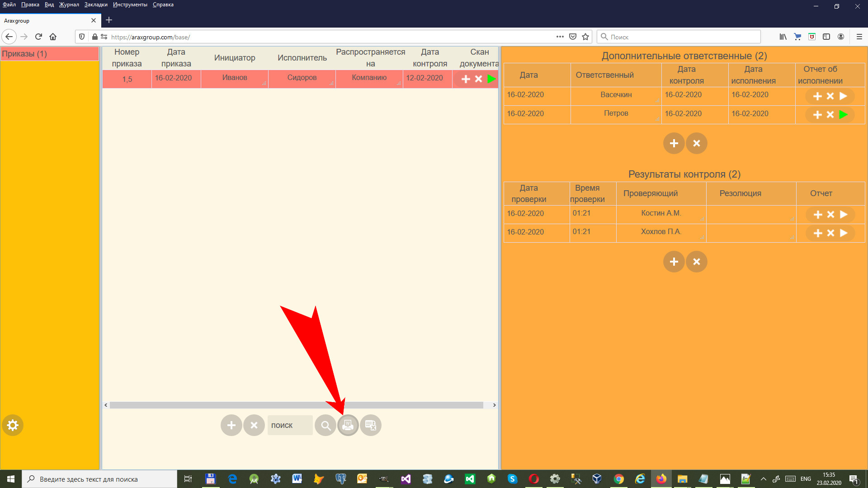868x488 pixels.
Task: Open the settings gear in the sidebar
Action: (x=13, y=425)
